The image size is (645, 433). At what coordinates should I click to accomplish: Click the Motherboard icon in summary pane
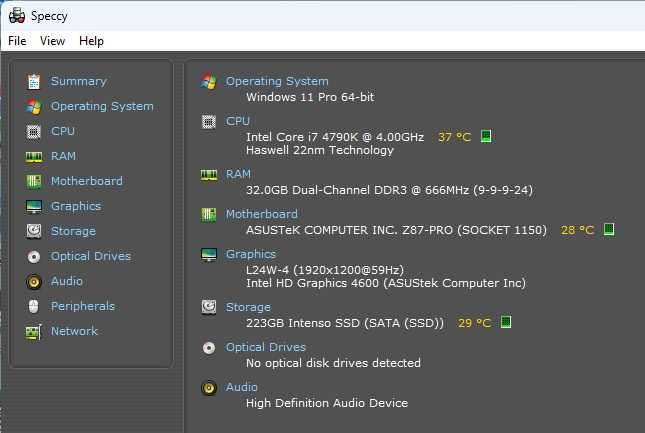[x=209, y=215]
